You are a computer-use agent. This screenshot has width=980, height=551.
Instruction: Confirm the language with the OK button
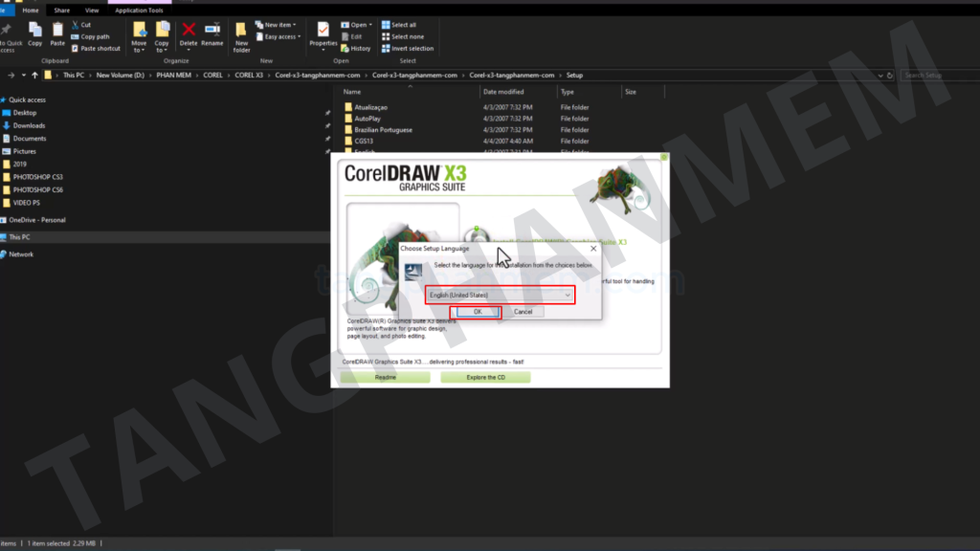[x=476, y=312]
